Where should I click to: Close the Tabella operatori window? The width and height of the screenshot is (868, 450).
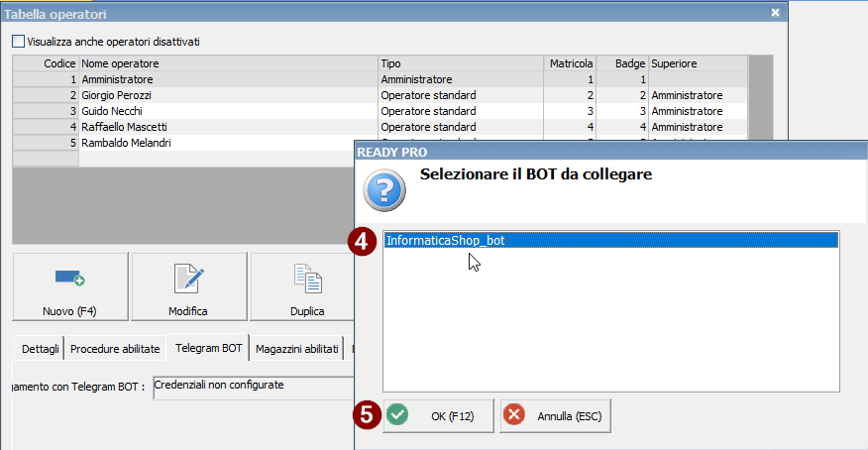tap(775, 13)
